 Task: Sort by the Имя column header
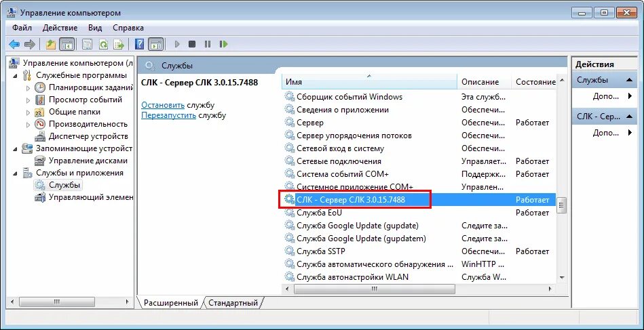tap(369, 82)
